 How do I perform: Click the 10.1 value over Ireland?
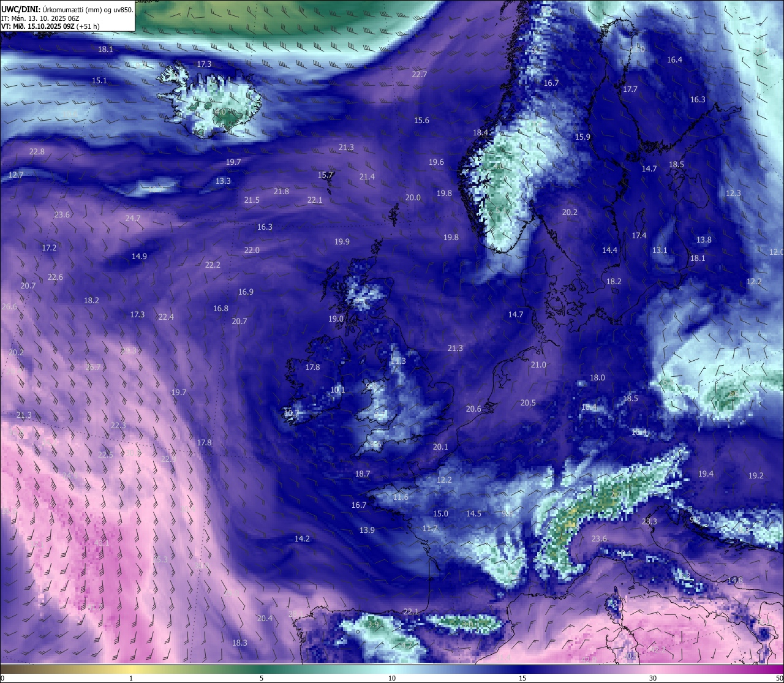coord(337,390)
